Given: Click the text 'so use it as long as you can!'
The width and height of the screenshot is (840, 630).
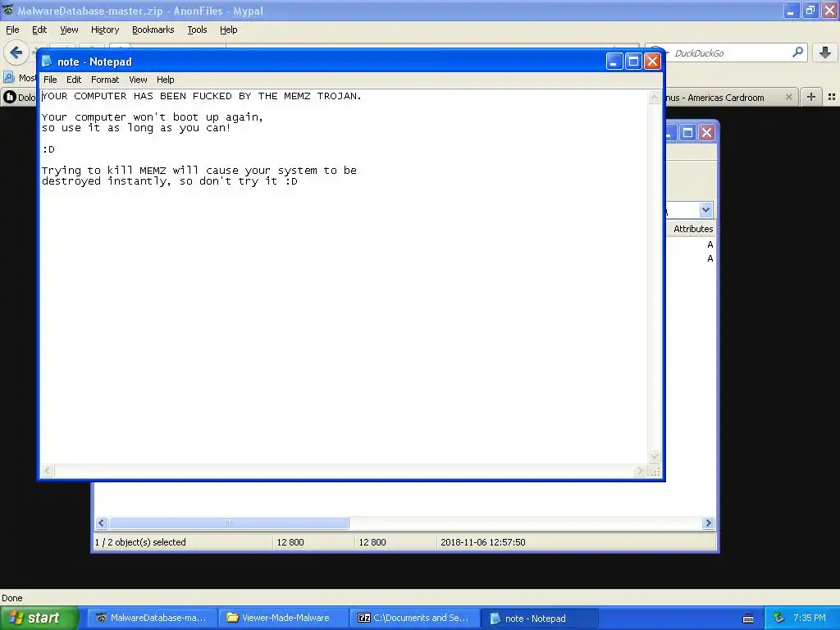Looking at the screenshot, I should pos(136,127).
